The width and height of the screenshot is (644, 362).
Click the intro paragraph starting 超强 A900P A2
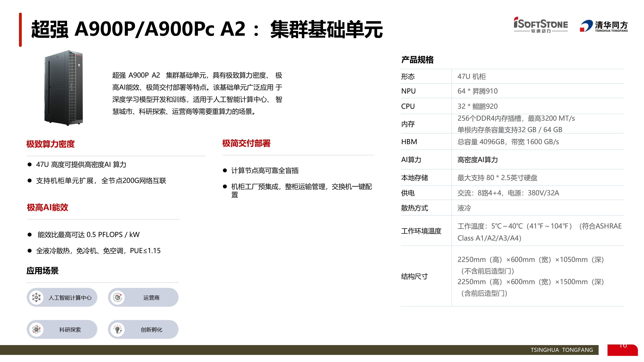pos(197,93)
